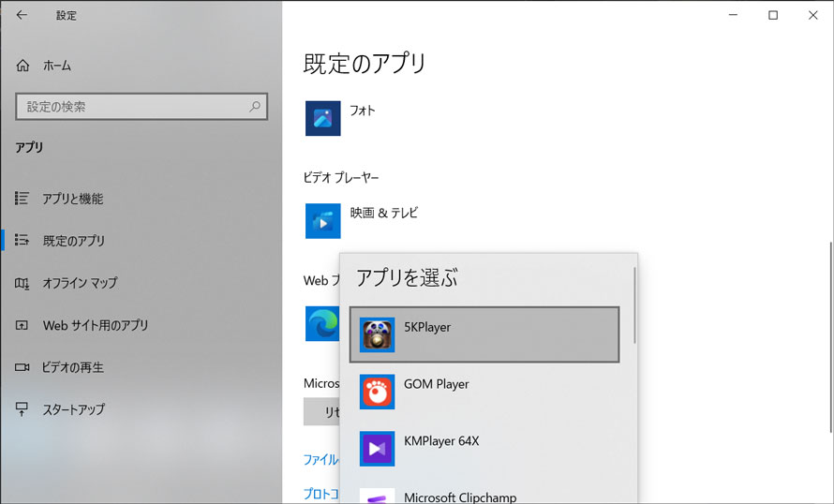834x504 pixels.
Task: Choose the 5KPlayer icon
Action: (377, 335)
